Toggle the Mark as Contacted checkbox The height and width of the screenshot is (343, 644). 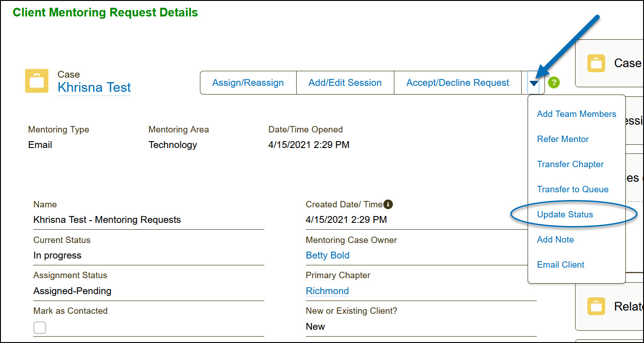(40, 327)
